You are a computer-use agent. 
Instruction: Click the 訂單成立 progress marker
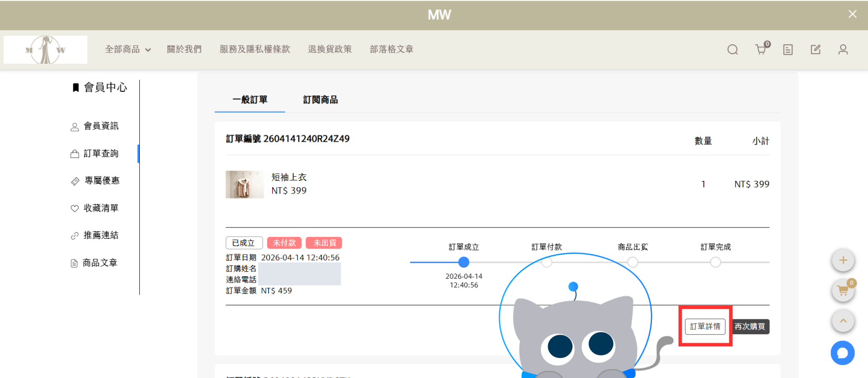464,262
